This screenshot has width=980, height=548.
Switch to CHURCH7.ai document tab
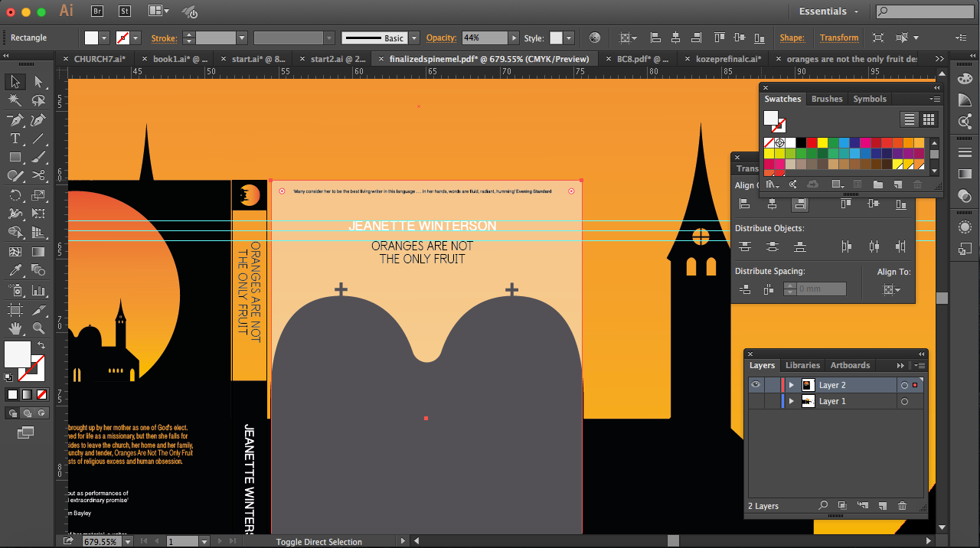[x=100, y=59]
